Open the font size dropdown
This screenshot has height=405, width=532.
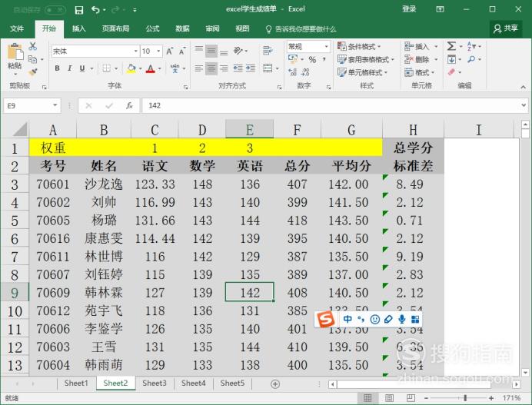tap(158, 51)
